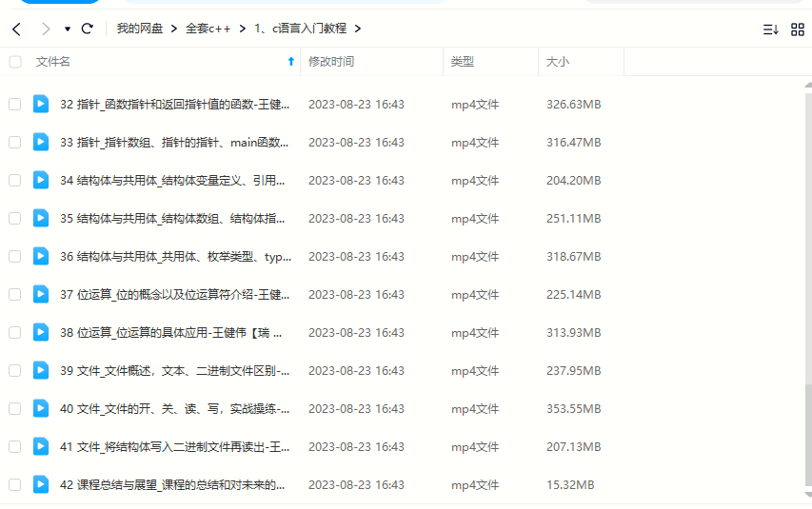Go to 我的网盘 in breadcrumb
812x509 pixels.
point(140,29)
